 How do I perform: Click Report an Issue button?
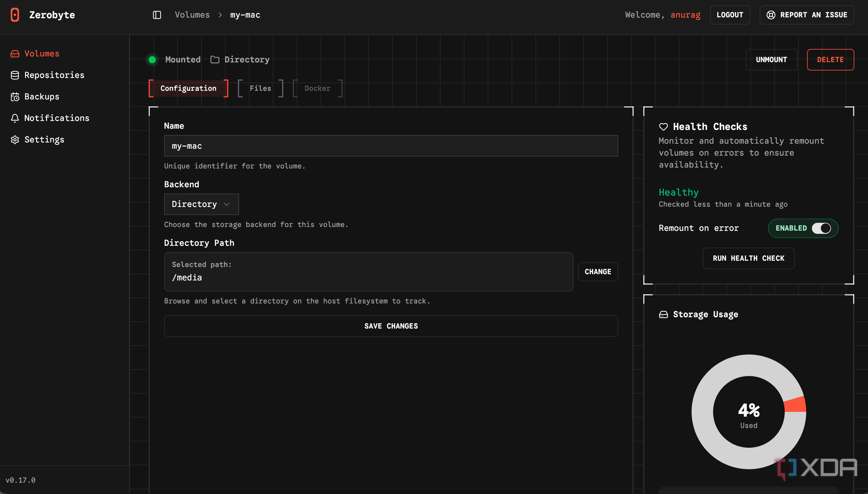[807, 15]
